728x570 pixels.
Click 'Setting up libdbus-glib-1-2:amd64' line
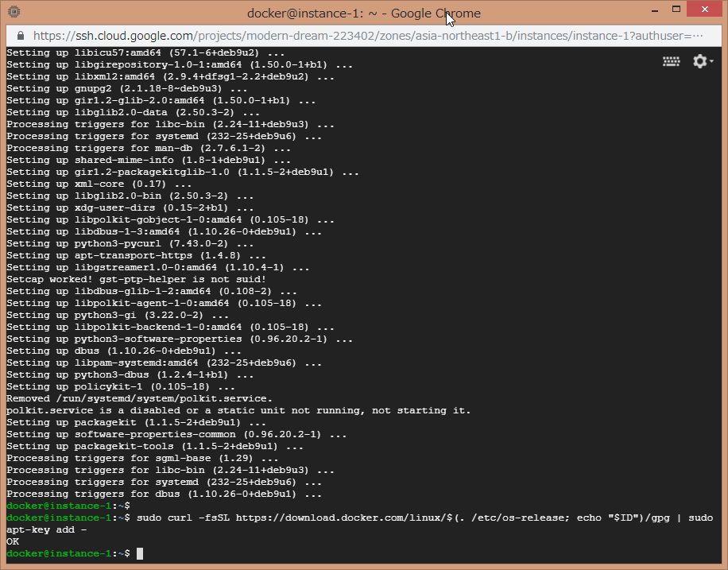[152, 291]
